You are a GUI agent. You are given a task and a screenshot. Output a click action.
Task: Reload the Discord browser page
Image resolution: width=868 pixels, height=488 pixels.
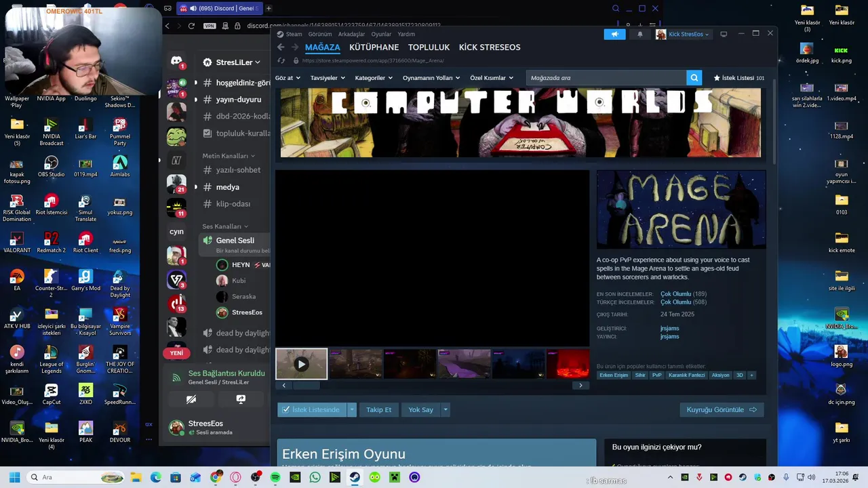(191, 26)
